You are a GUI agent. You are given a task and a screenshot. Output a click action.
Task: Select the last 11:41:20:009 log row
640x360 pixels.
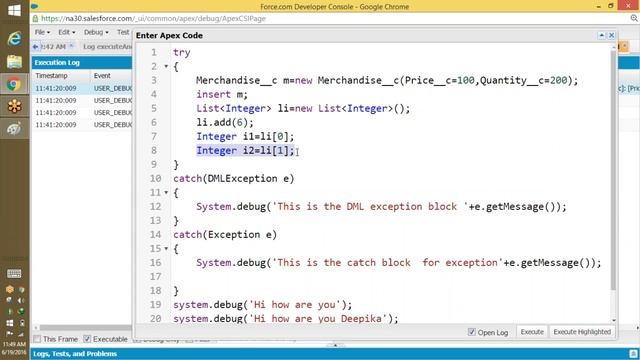82,124
